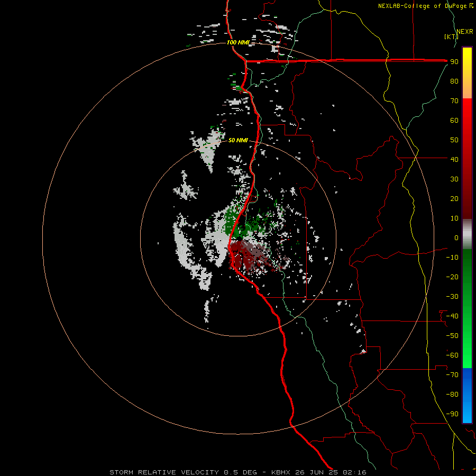
Task: Click the 80 scale label
Action: pos(454,81)
